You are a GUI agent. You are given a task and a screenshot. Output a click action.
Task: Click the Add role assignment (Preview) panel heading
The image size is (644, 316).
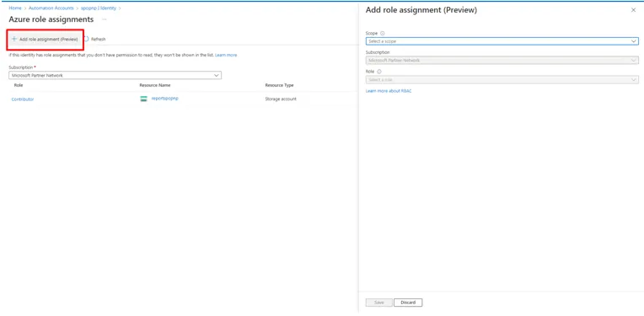click(x=421, y=10)
